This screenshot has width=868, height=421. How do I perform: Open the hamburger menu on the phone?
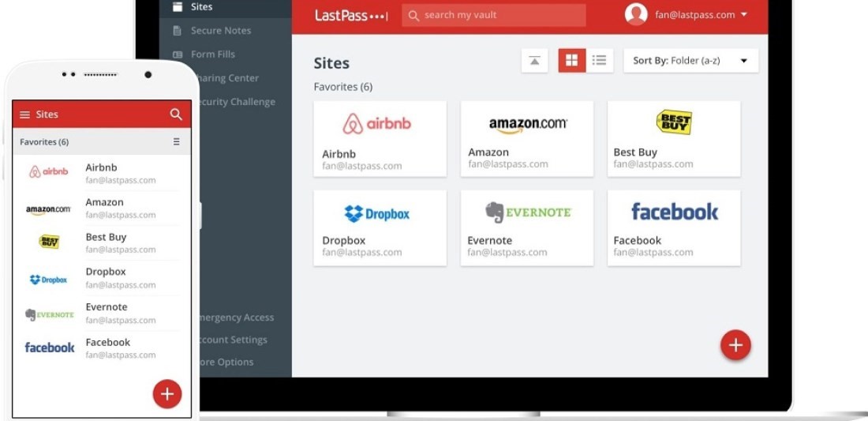click(x=25, y=115)
